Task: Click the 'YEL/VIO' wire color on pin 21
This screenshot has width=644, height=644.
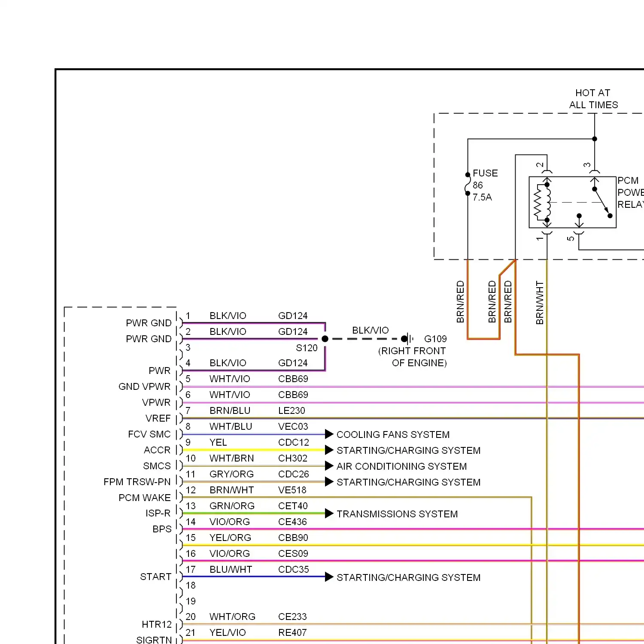Action: 228,632
